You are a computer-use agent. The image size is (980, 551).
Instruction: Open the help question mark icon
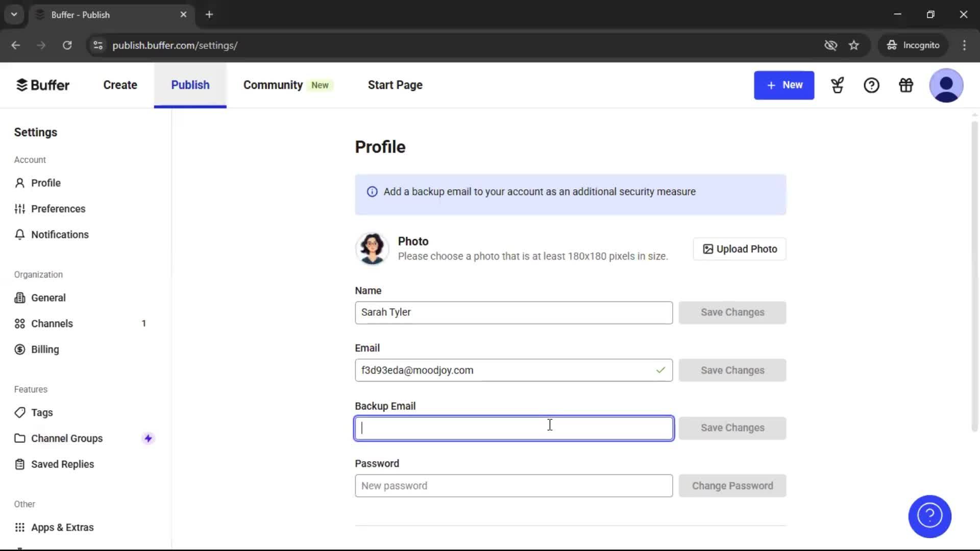(x=871, y=85)
